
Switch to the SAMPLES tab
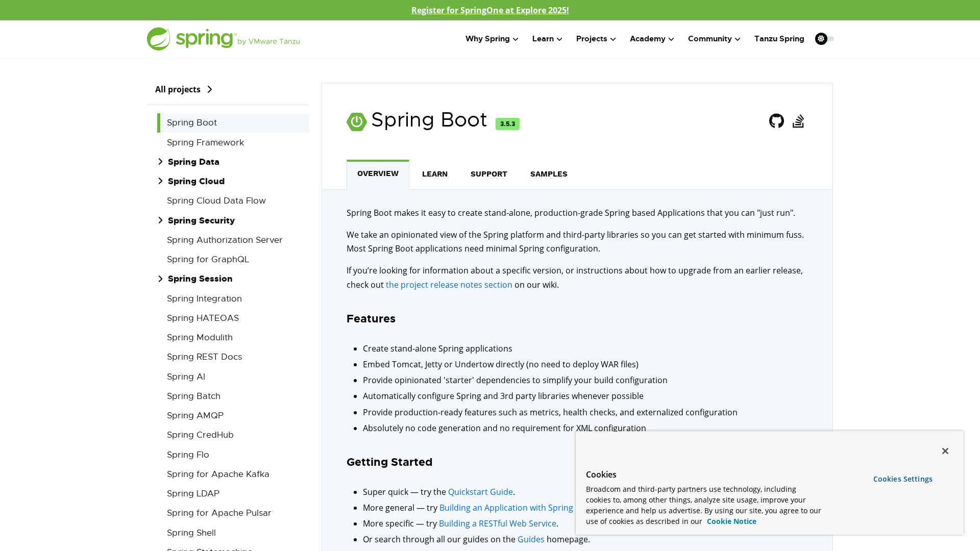549,174
